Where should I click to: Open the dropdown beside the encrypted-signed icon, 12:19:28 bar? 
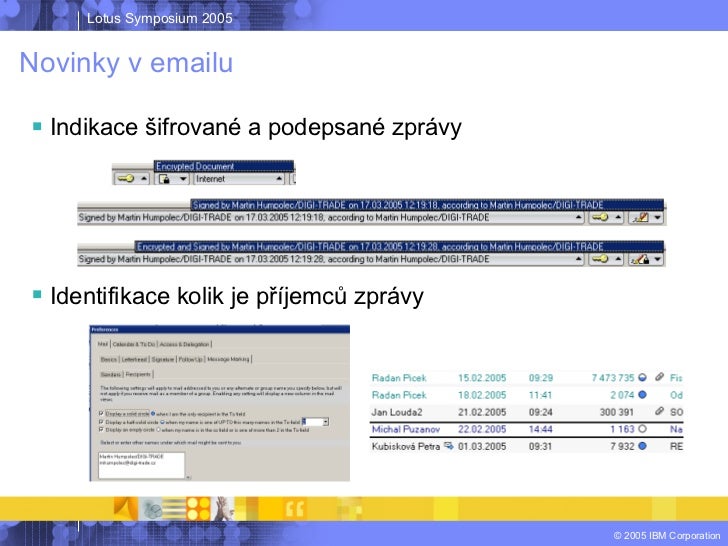658,260
